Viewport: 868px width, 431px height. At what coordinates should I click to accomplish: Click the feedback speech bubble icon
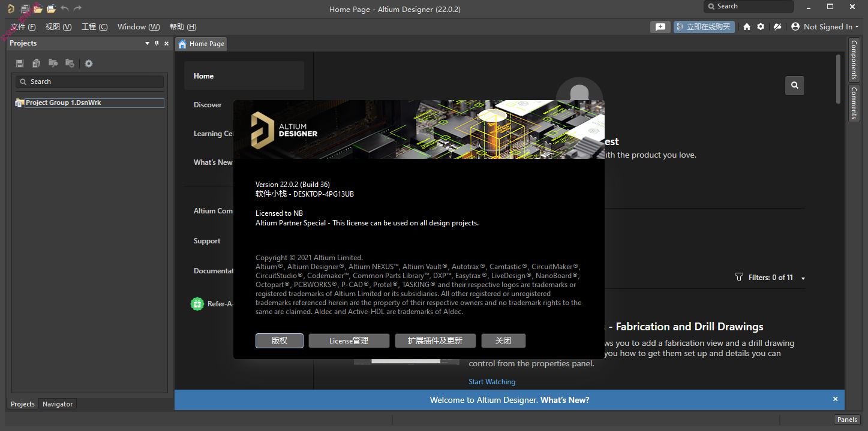click(x=660, y=27)
